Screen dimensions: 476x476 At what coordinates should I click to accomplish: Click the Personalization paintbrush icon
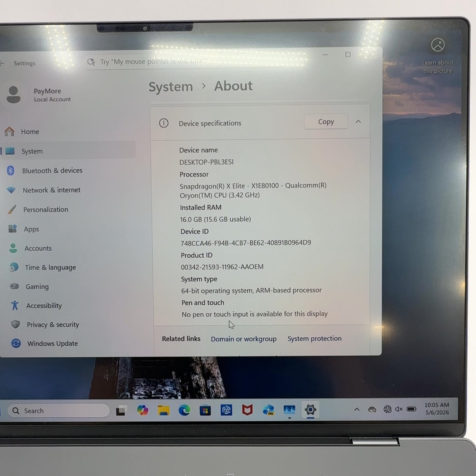[x=12, y=210]
